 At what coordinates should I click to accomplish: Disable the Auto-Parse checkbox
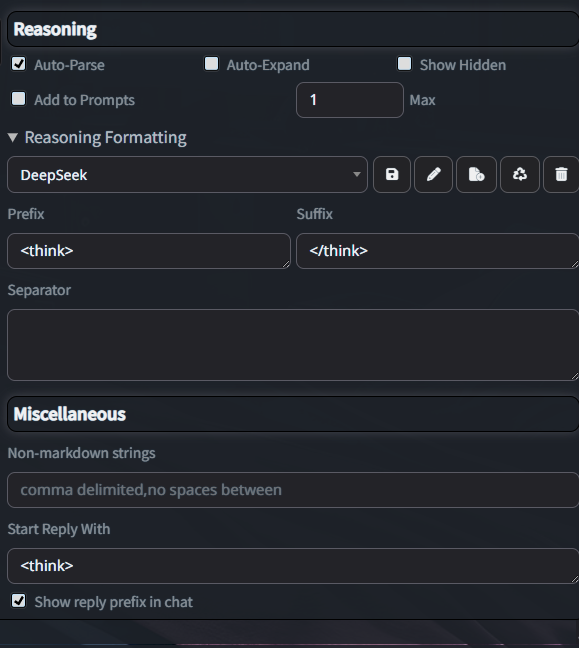point(19,64)
